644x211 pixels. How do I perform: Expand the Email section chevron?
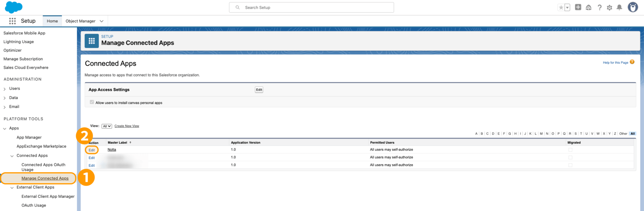5,107
